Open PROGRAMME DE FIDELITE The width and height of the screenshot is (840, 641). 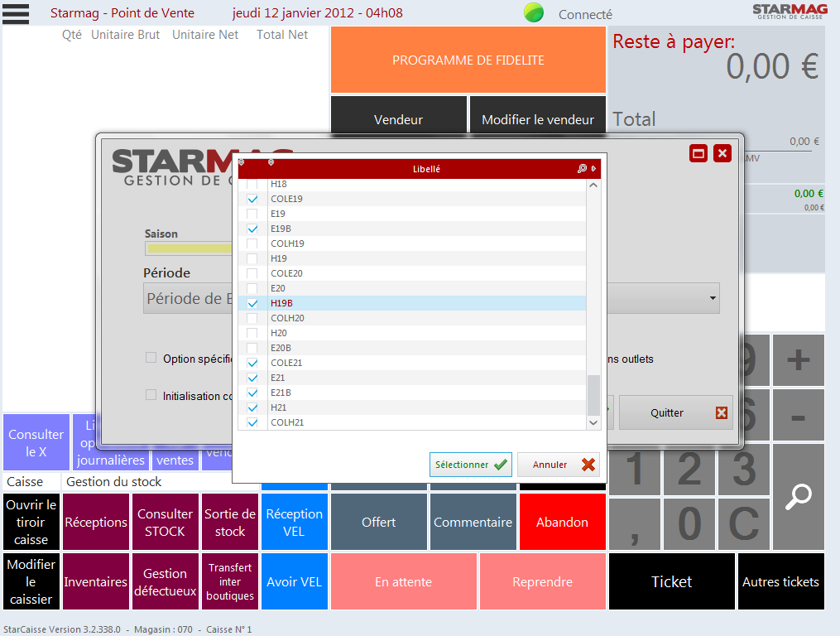[x=468, y=60]
